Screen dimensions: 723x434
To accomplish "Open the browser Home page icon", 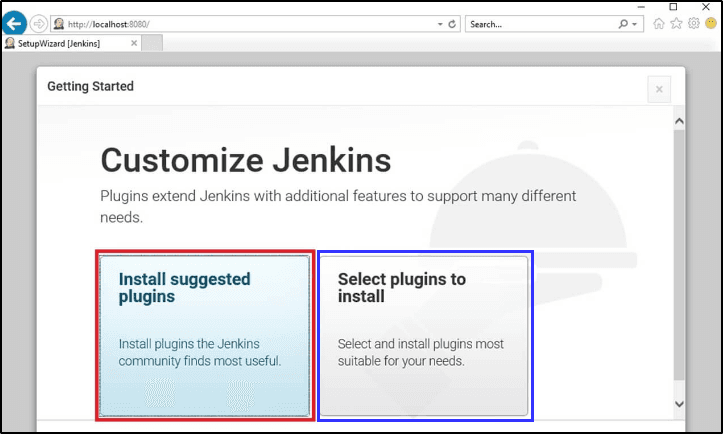I will 659,24.
